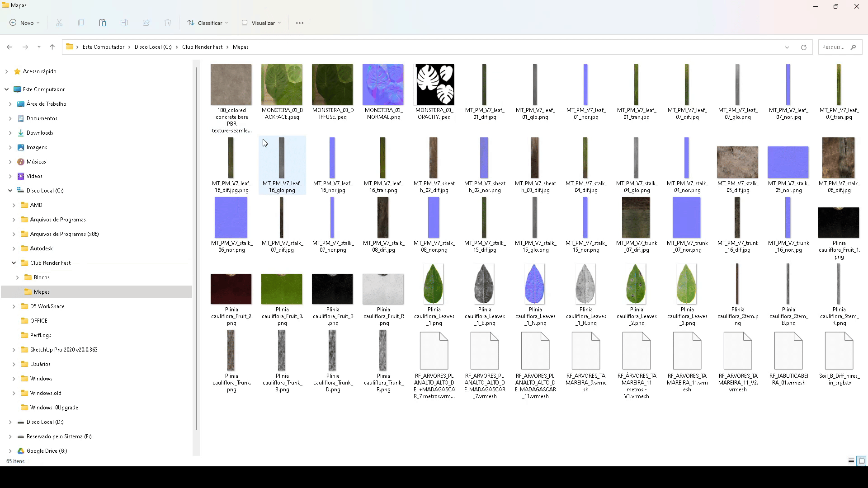Switch to details list view
868x488 pixels.
pos(851,461)
